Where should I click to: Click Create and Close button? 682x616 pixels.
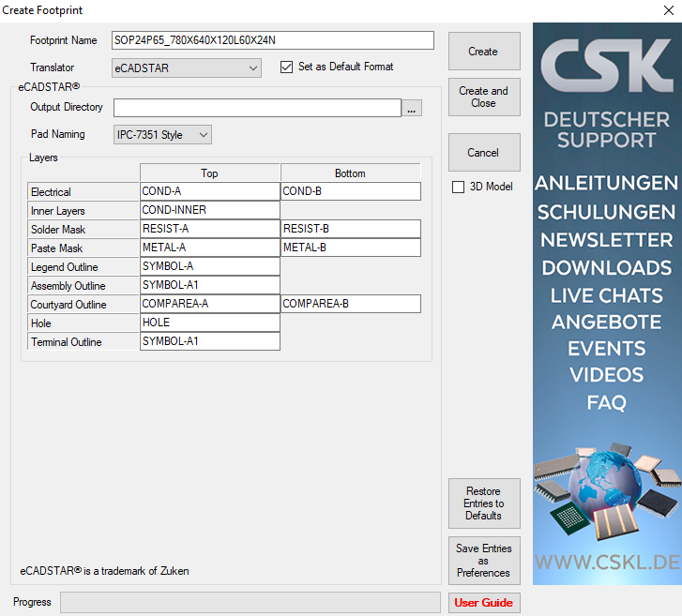click(x=484, y=97)
